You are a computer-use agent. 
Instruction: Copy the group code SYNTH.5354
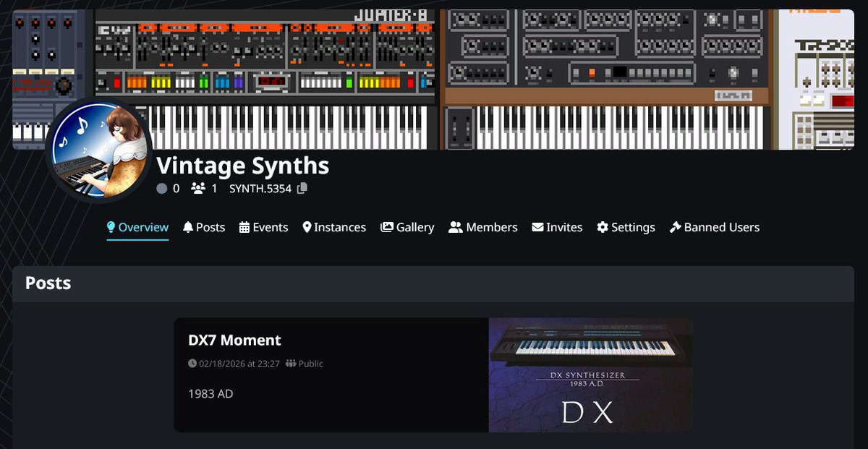302,189
